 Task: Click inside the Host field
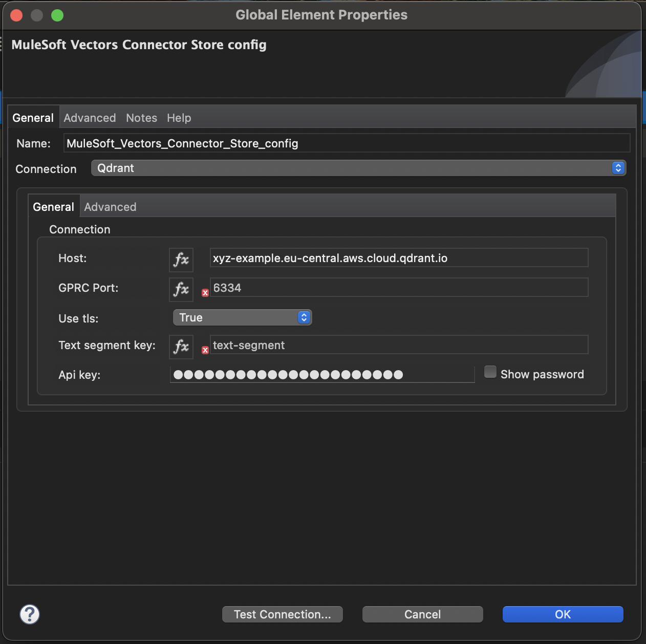point(399,258)
